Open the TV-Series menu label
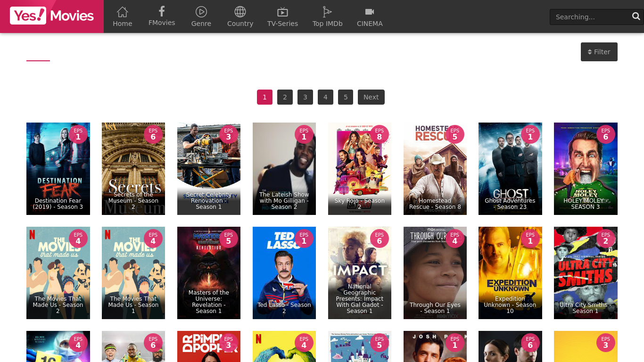Viewport: 644px width, 362px height. [282, 24]
